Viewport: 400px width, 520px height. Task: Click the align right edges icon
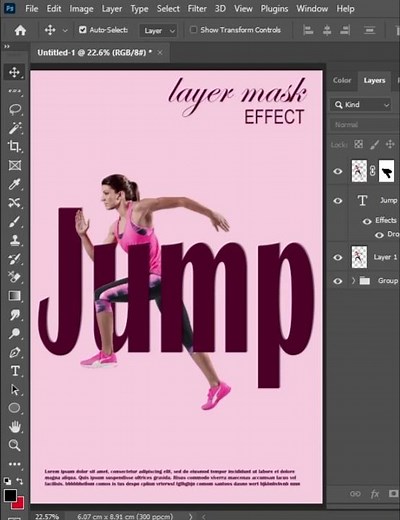345,30
